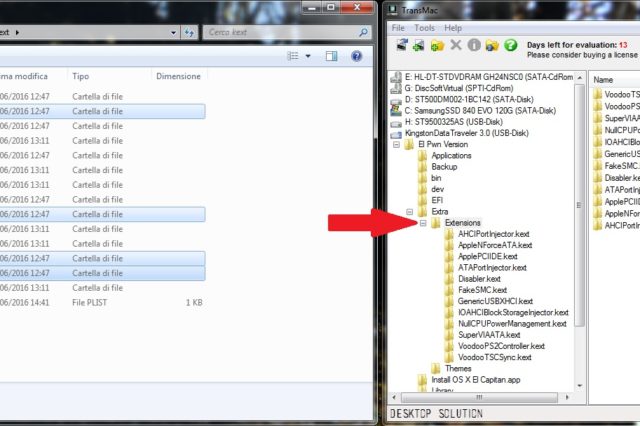This screenshot has height=426, width=640.
Task: Click the right arrow of the tree horizontal scrollbar
Action: pos(567,397)
